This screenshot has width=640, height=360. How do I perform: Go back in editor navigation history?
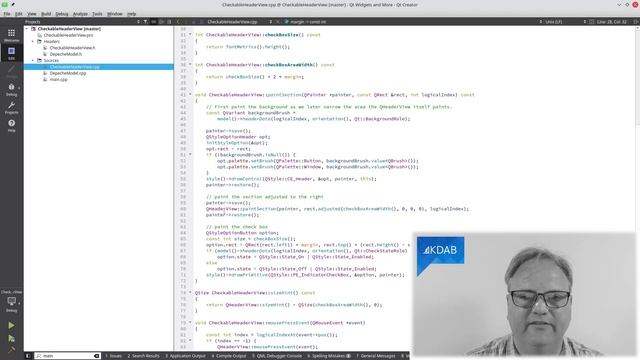pos(178,22)
